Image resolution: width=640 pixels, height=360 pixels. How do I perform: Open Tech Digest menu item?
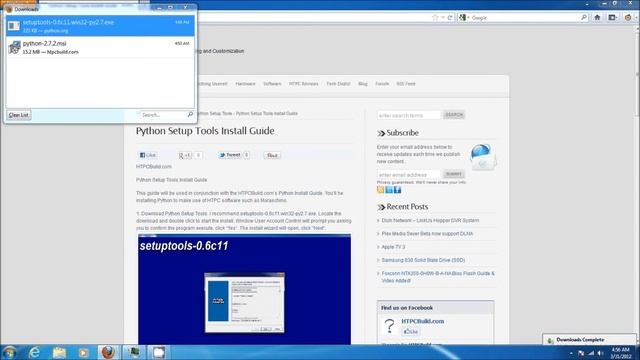click(x=338, y=84)
